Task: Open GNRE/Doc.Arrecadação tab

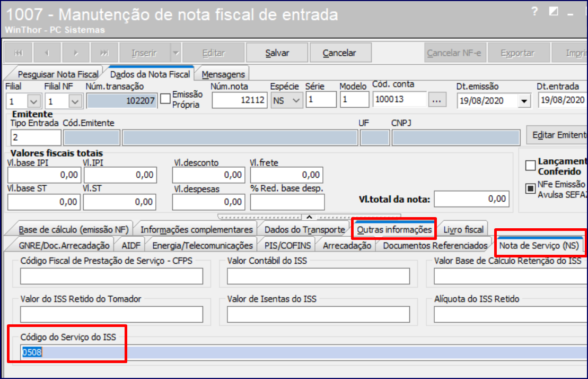Action: (64, 245)
